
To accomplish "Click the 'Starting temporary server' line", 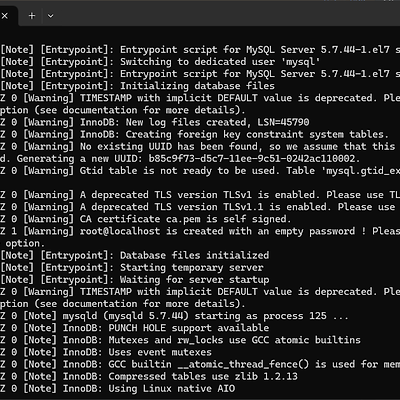I will pyautogui.click(x=132, y=268).
